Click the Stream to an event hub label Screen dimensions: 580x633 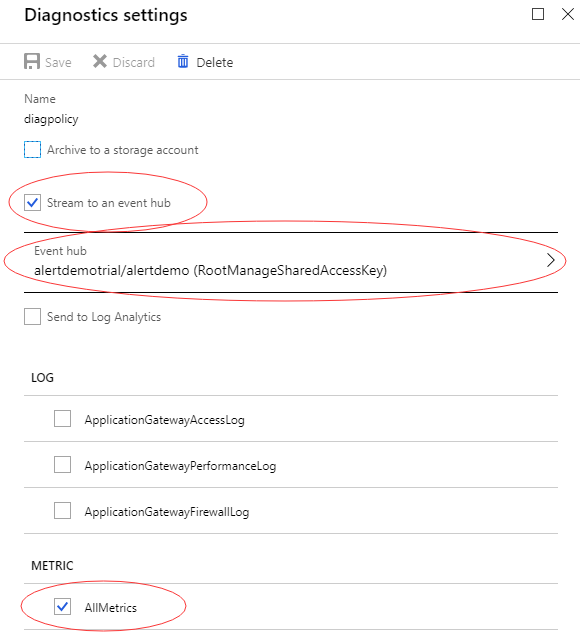coord(109,203)
